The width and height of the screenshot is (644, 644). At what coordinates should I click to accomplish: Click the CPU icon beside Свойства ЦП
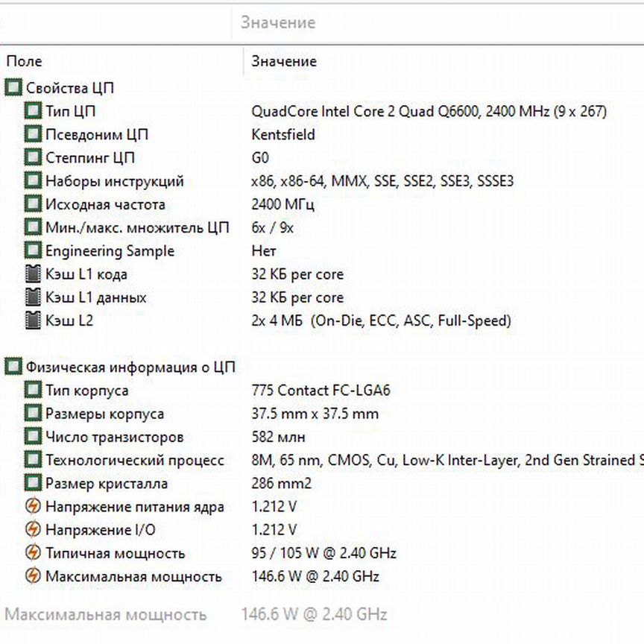[13, 88]
